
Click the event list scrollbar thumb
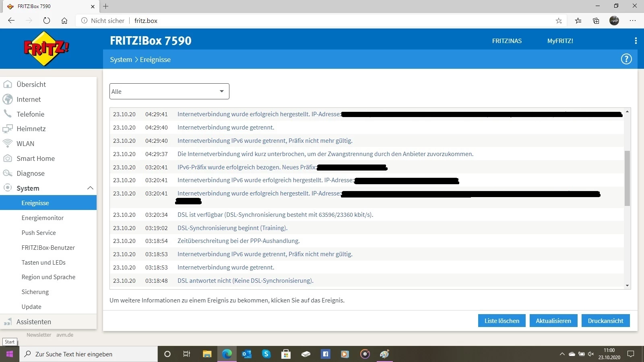(x=627, y=178)
